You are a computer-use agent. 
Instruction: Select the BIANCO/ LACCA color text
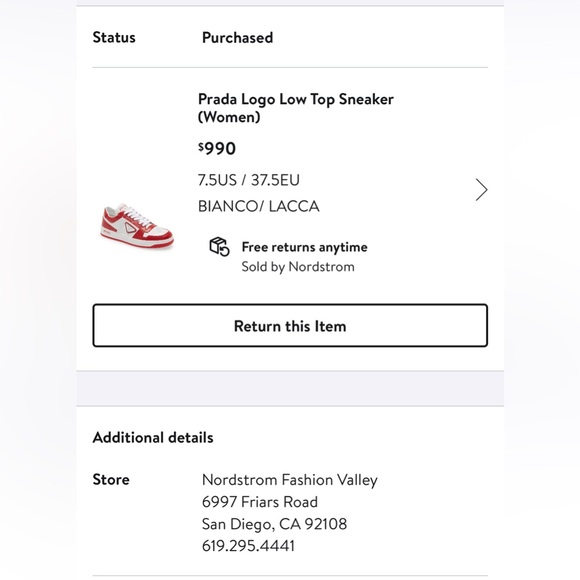(x=259, y=206)
